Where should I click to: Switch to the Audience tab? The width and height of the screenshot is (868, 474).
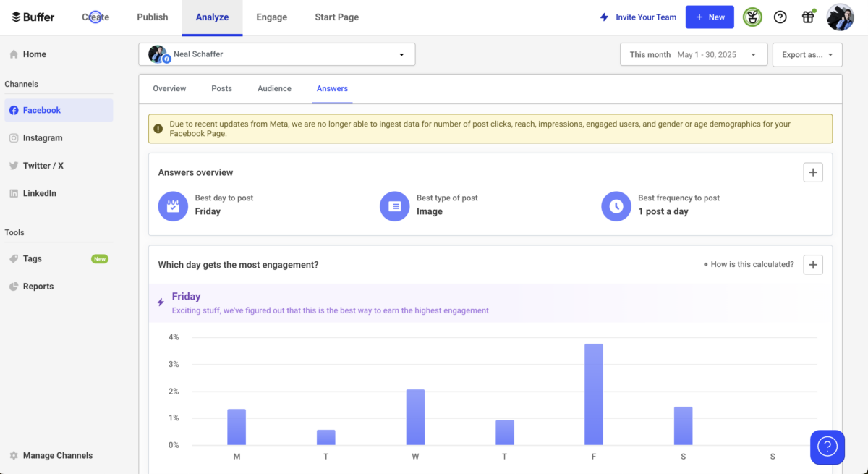tap(274, 88)
